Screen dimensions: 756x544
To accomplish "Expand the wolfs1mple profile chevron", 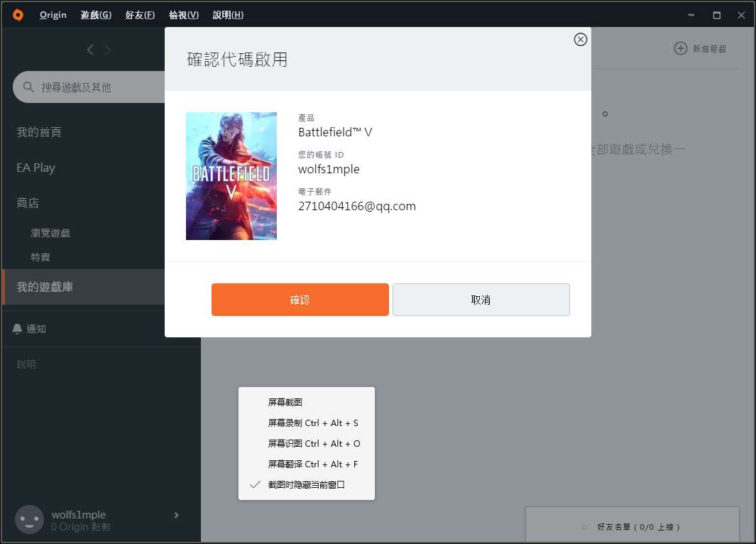I will [177, 515].
